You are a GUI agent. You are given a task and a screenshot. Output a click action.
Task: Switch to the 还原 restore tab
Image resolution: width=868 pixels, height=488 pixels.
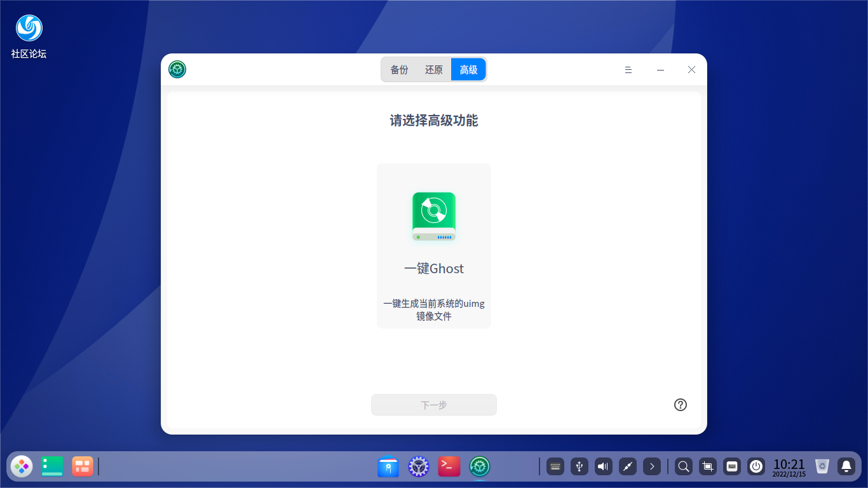[x=434, y=69]
